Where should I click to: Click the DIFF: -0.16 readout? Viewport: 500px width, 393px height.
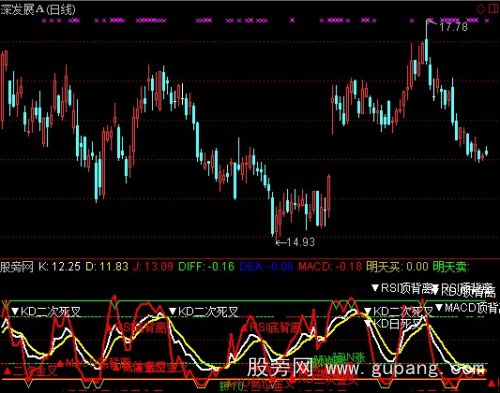click(206, 267)
